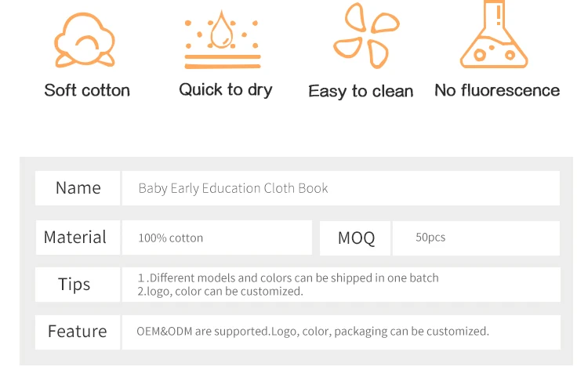Click the Tips header cell
The image size is (588, 392).
(x=74, y=285)
